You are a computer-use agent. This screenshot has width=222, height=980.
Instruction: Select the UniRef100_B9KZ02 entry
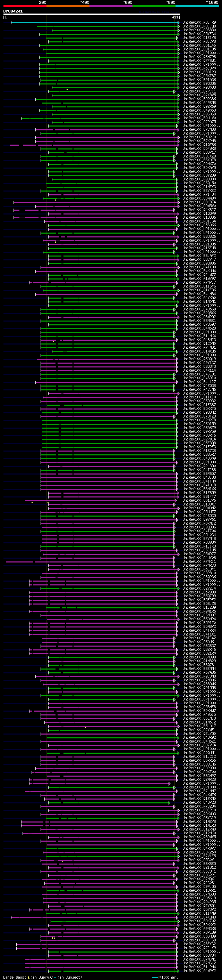[199, 921]
